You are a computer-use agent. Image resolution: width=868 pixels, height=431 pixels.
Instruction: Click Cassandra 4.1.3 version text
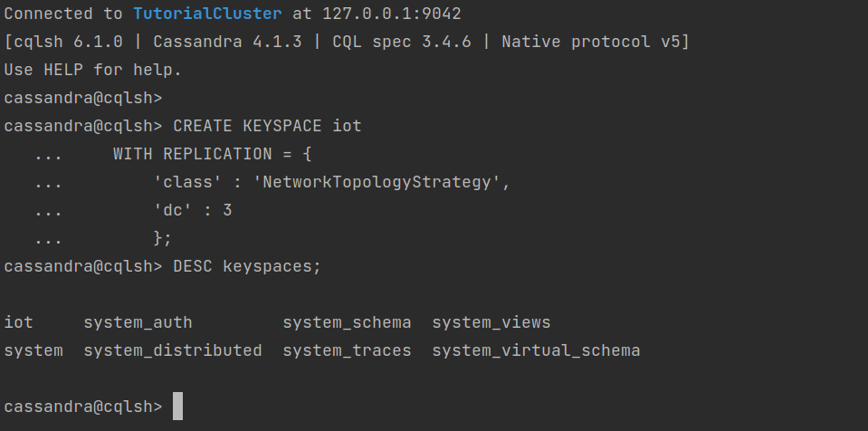[227, 42]
